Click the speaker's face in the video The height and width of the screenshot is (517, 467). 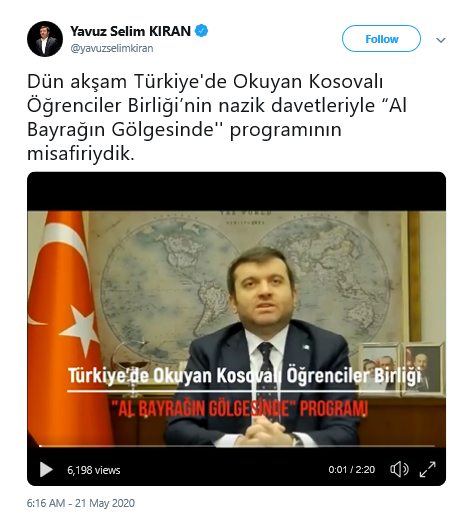(262, 287)
